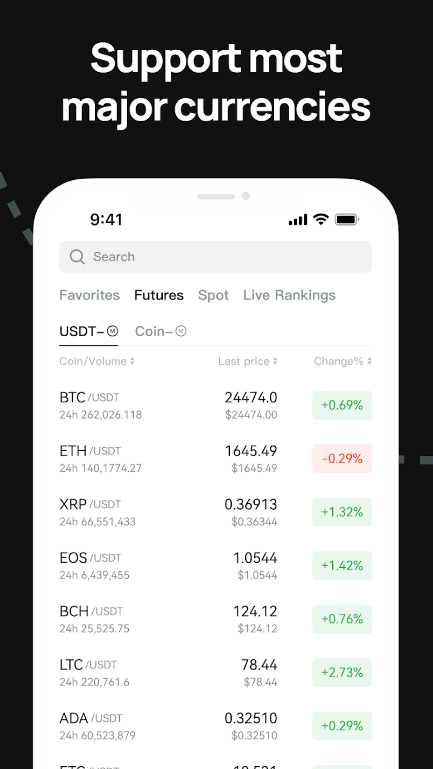Switch to the Favorites tab
The width and height of the screenshot is (433, 769).
coord(89,295)
